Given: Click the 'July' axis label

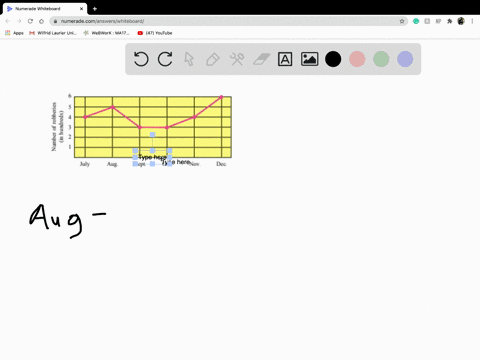Looking at the screenshot, I should pyautogui.click(x=85, y=164).
